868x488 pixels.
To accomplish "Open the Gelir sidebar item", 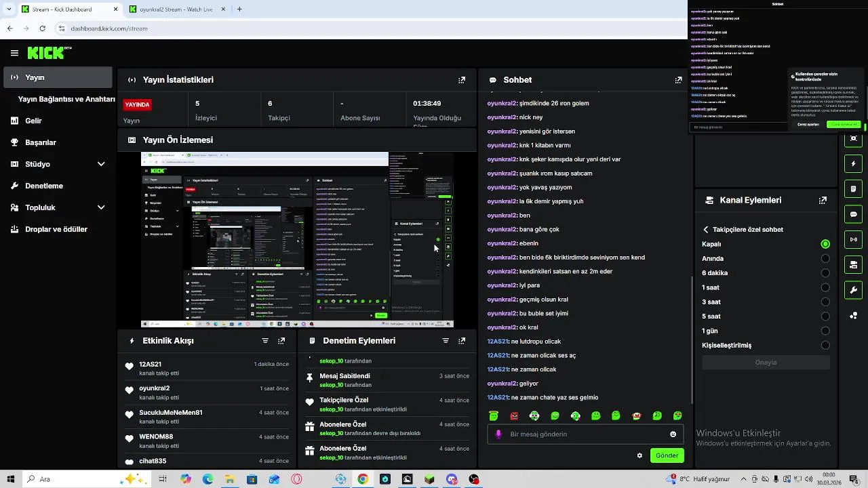I will pyautogui.click(x=58, y=121).
